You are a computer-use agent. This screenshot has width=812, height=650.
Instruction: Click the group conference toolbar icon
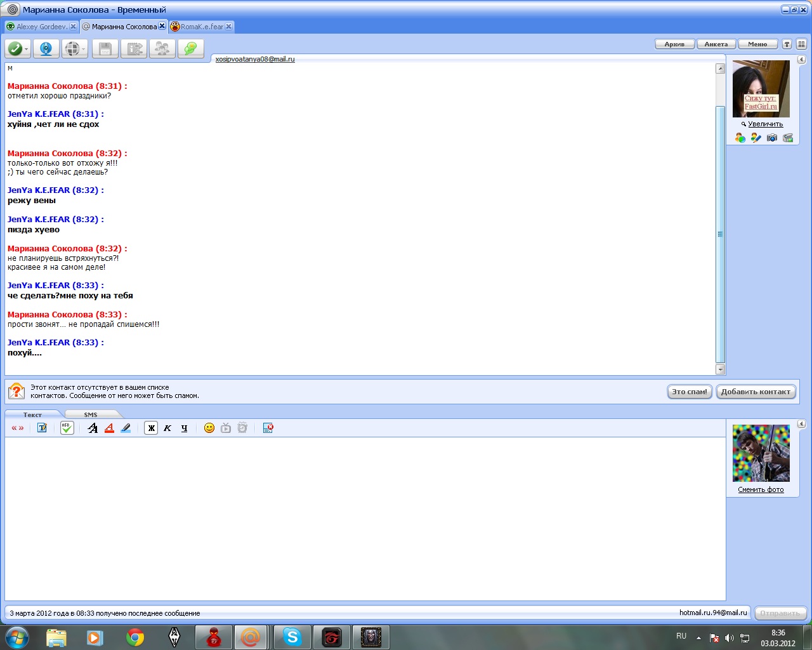click(162, 49)
